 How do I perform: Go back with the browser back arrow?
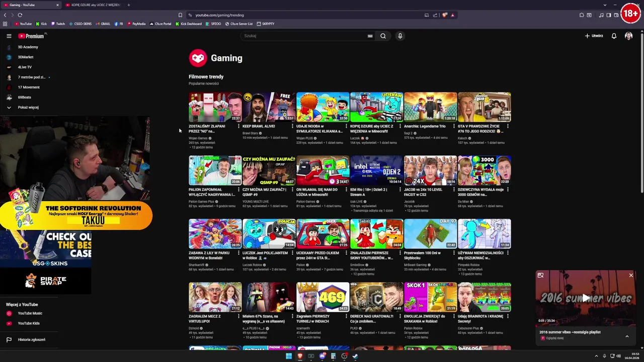coord(5,15)
